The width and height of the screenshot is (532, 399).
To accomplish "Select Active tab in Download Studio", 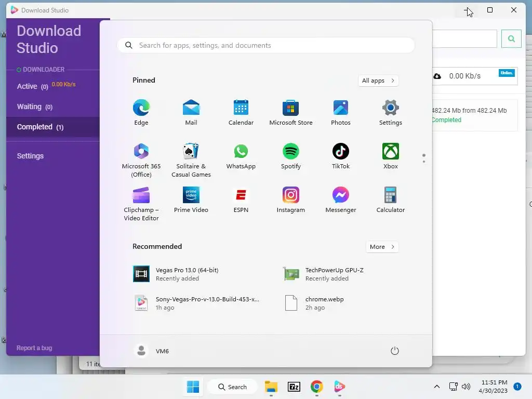I will point(53,86).
